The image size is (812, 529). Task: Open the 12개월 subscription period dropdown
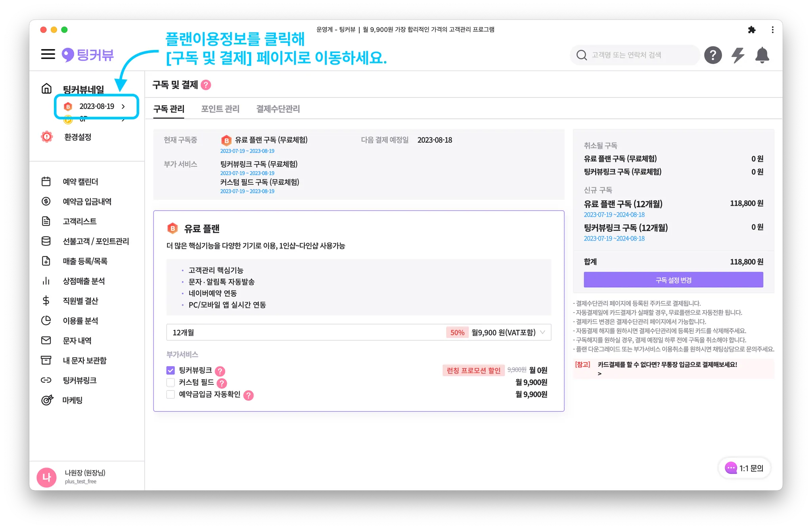pos(358,332)
